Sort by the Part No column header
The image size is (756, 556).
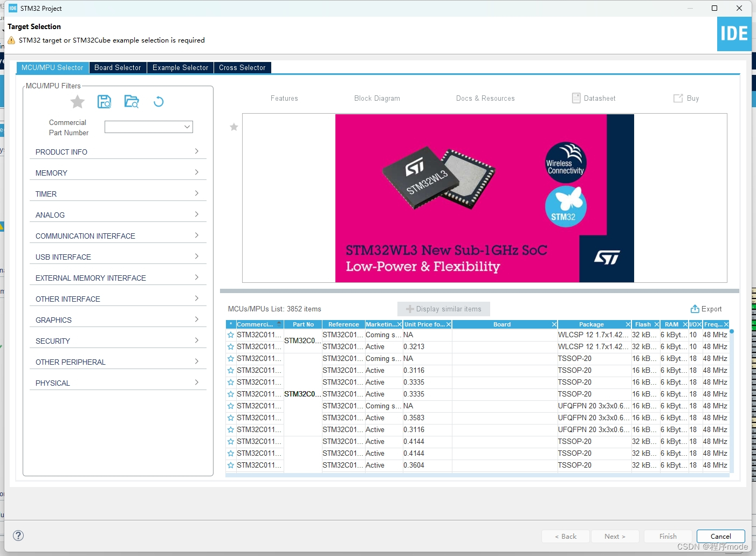303,324
